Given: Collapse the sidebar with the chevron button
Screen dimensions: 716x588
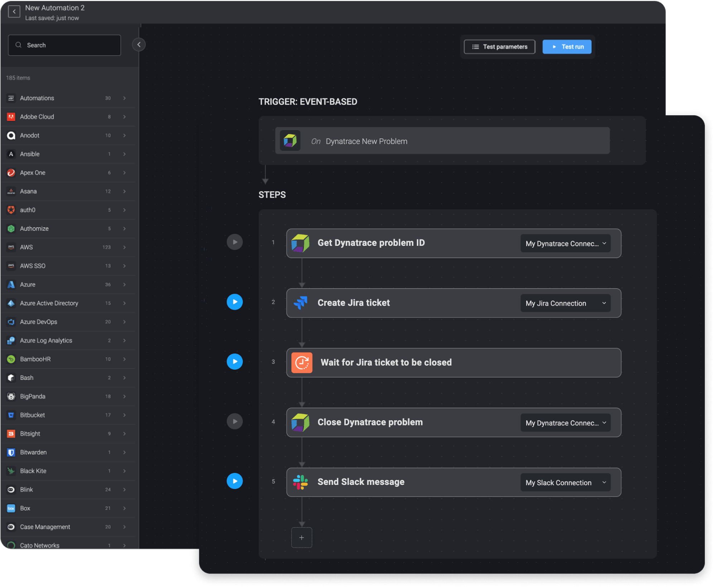Looking at the screenshot, I should click(x=139, y=45).
